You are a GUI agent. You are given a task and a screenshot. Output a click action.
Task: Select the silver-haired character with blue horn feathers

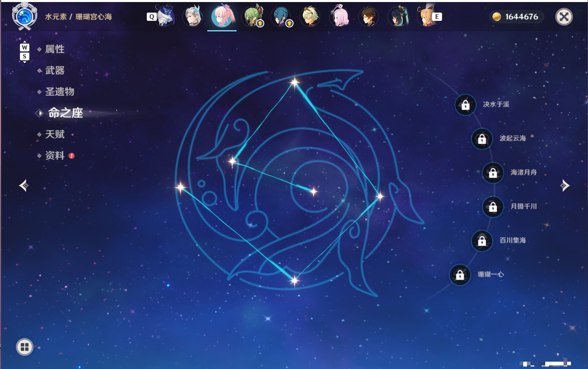point(193,16)
